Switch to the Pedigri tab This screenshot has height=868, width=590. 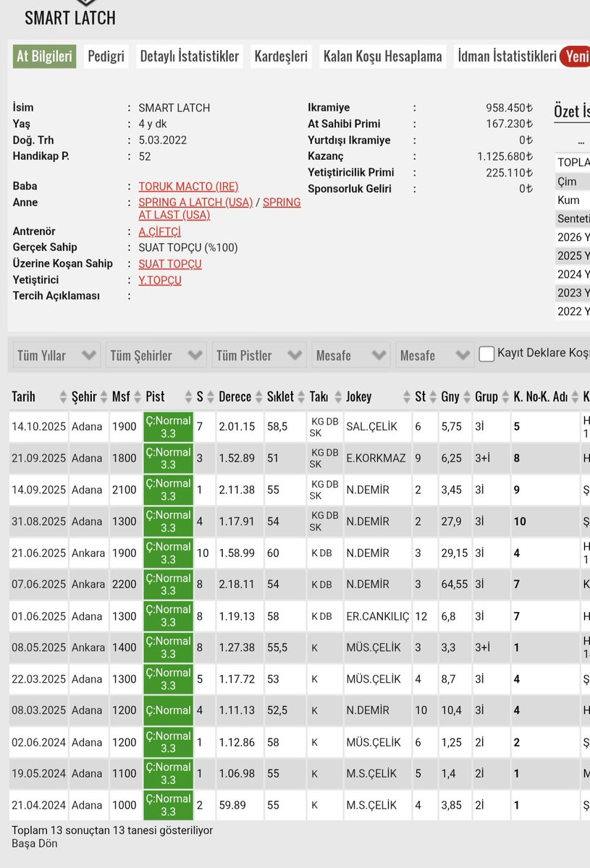pyautogui.click(x=106, y=56)
